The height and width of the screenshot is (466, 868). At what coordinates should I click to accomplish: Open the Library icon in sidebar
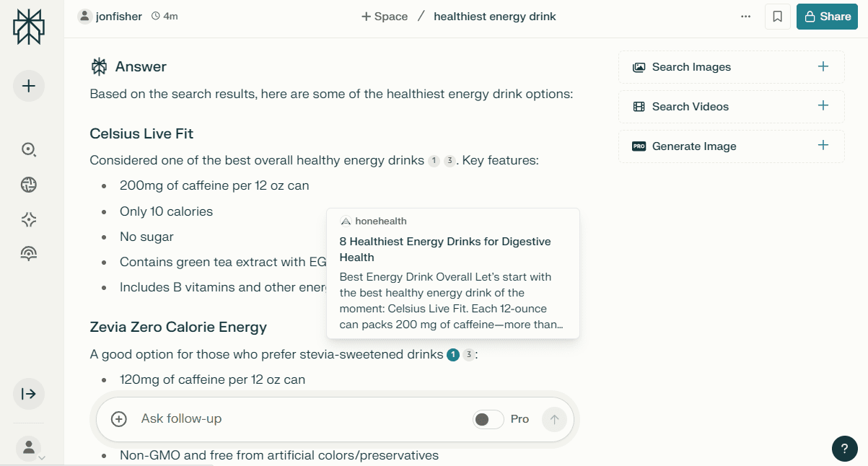(29, 253)
